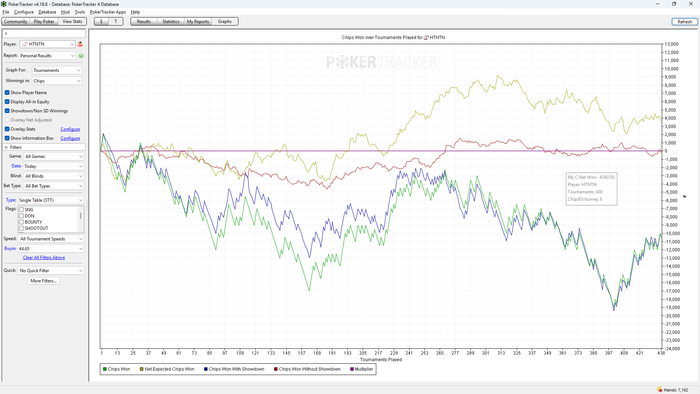Switch to the View Stats tab

(72, 21)
